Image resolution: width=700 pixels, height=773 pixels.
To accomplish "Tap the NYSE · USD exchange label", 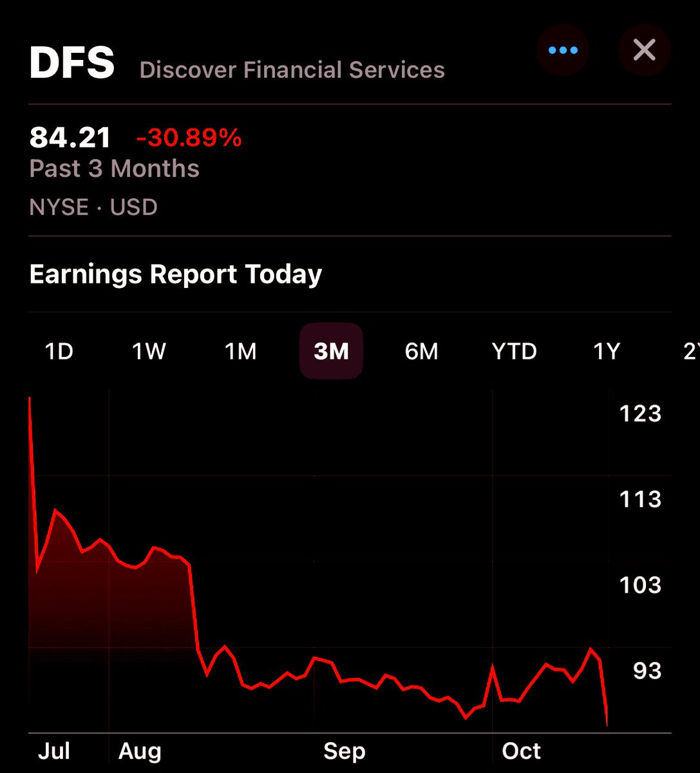I will (x=93, y=207).
